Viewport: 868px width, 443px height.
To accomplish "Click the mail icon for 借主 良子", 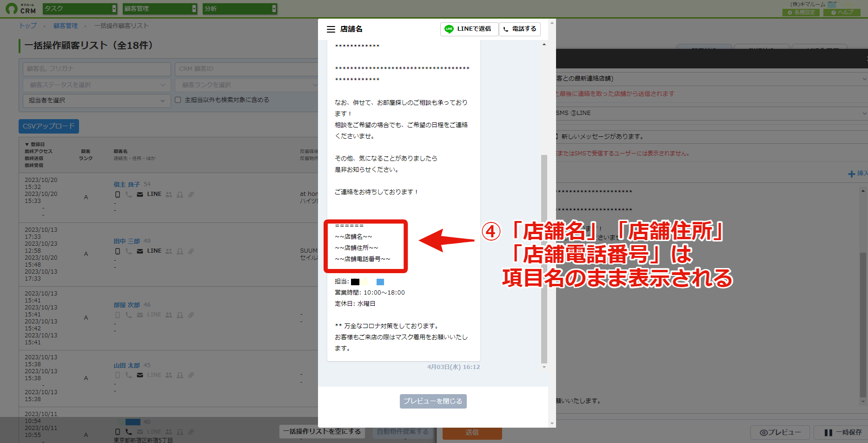I will tap(140, 195).
